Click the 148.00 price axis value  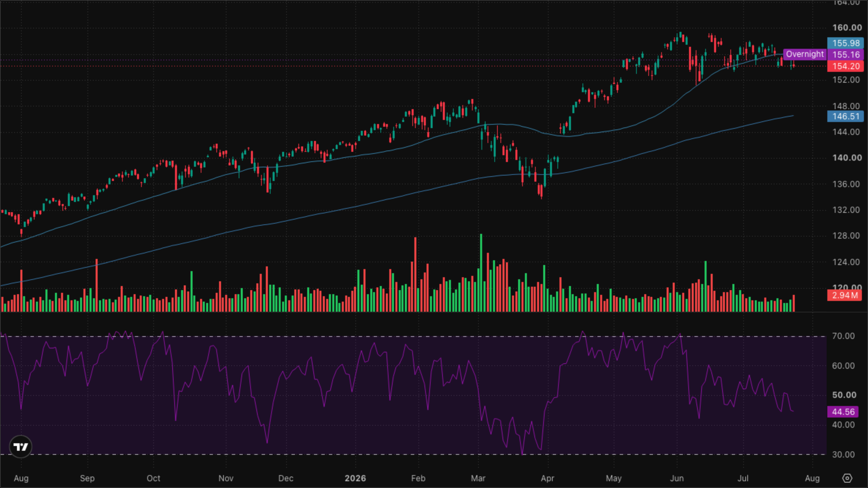(x=846, y=106)
